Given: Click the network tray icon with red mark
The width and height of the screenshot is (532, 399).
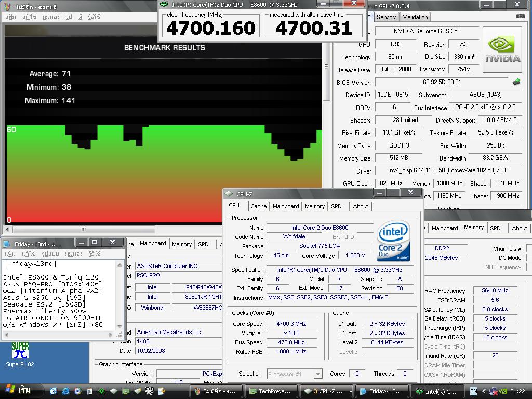Looking at the screenshot, I should click(494, 391).
